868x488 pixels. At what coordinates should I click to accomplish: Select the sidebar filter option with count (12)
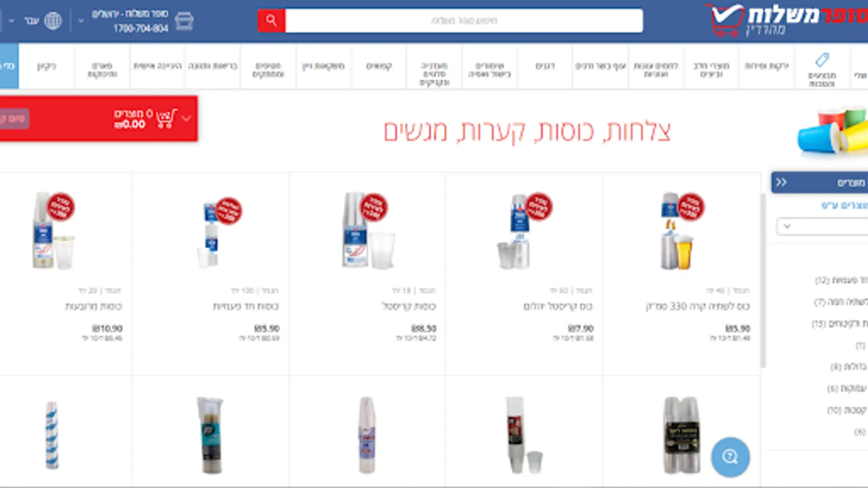(841, 280)
